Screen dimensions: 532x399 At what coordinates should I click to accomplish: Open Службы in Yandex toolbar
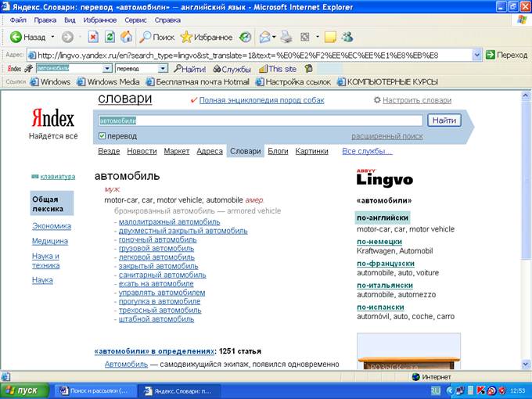(232, 69)
